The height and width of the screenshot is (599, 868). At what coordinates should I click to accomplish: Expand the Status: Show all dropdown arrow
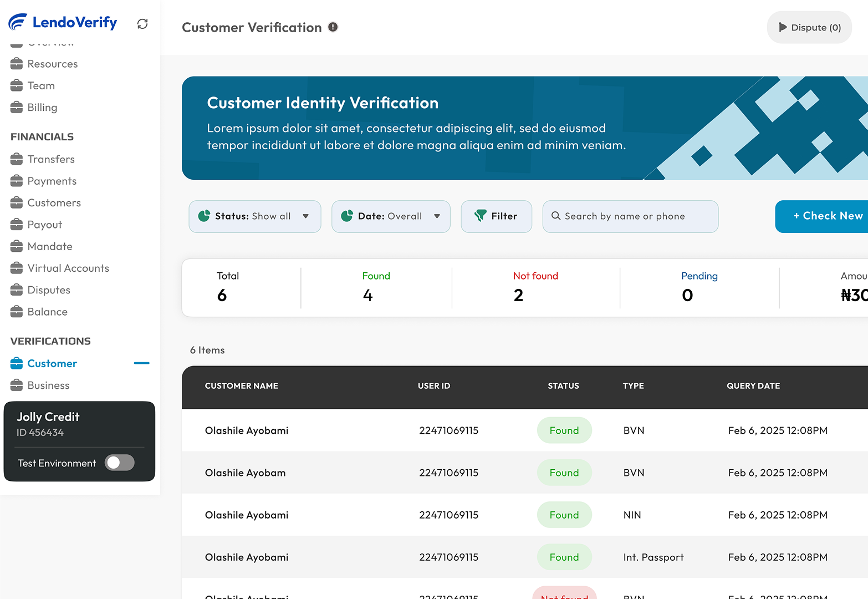click(x=305, y=216)
